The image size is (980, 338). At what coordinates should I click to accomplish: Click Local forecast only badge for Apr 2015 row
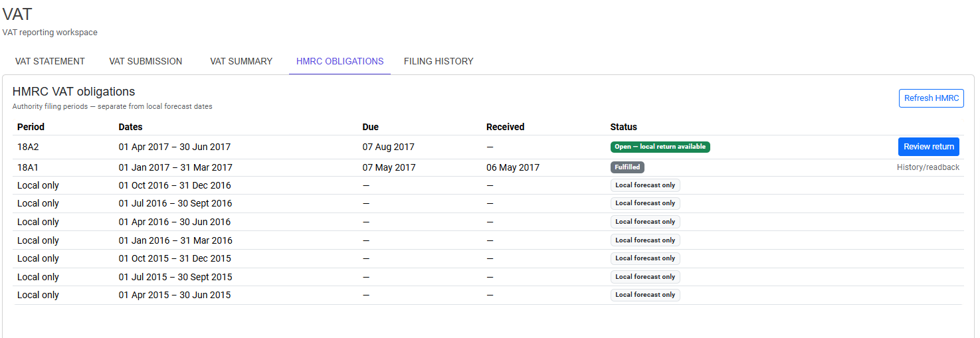click(x=645, y=295)
